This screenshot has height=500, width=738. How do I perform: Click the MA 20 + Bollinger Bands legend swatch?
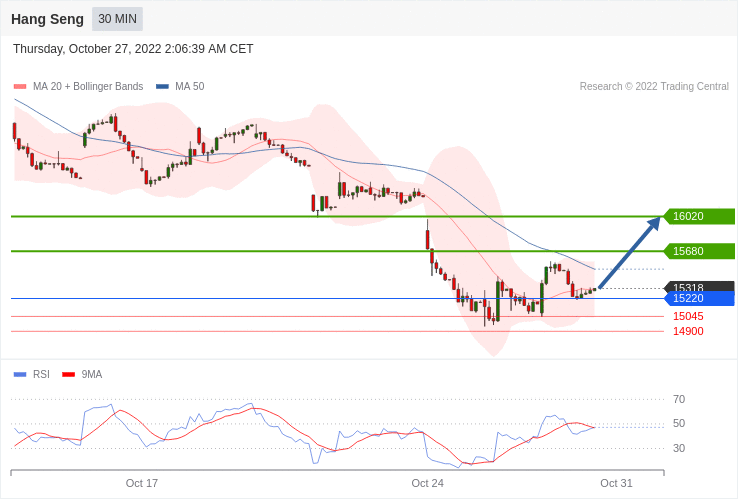coord(20,87)
